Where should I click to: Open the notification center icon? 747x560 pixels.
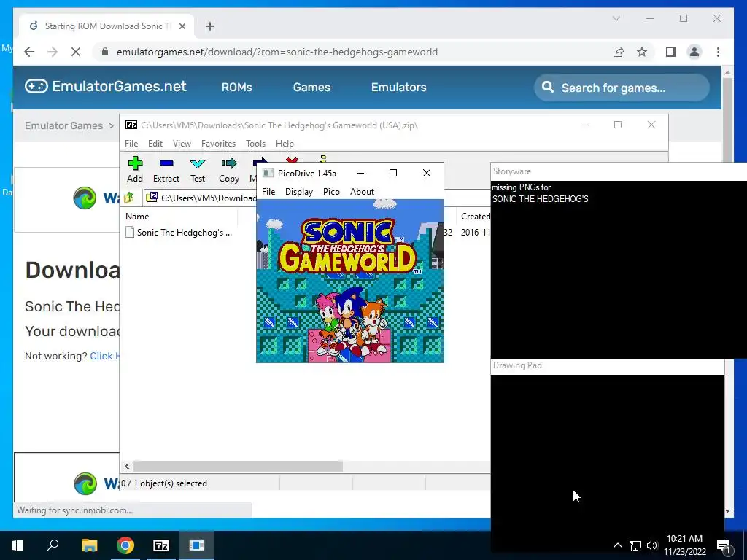click(x=723, y=545)
